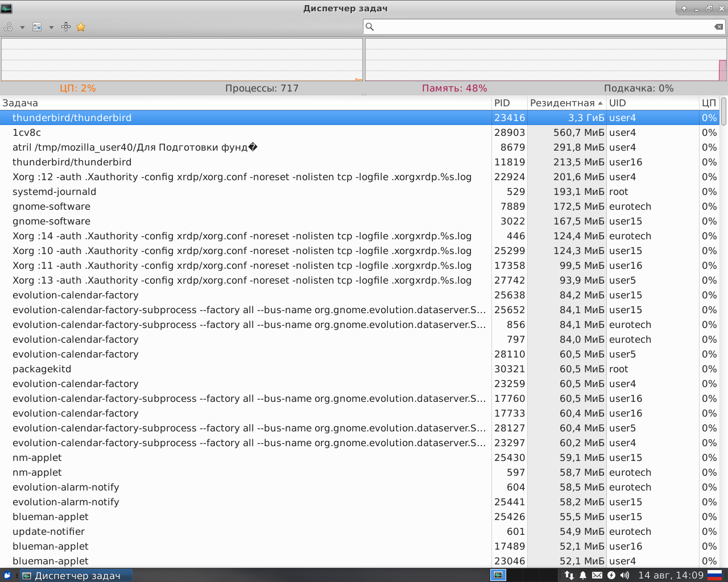
Task: Click the magnifier icon in the search box
Action: [370, 27]
